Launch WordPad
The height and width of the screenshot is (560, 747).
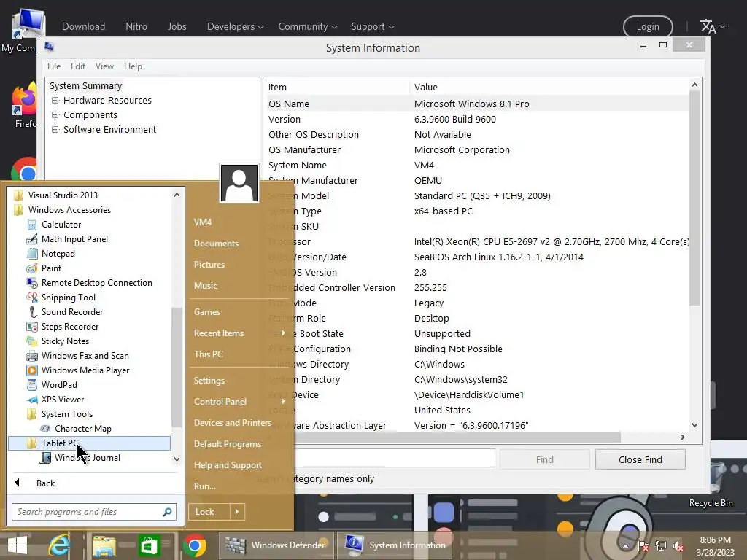click(x=59, y=385)
